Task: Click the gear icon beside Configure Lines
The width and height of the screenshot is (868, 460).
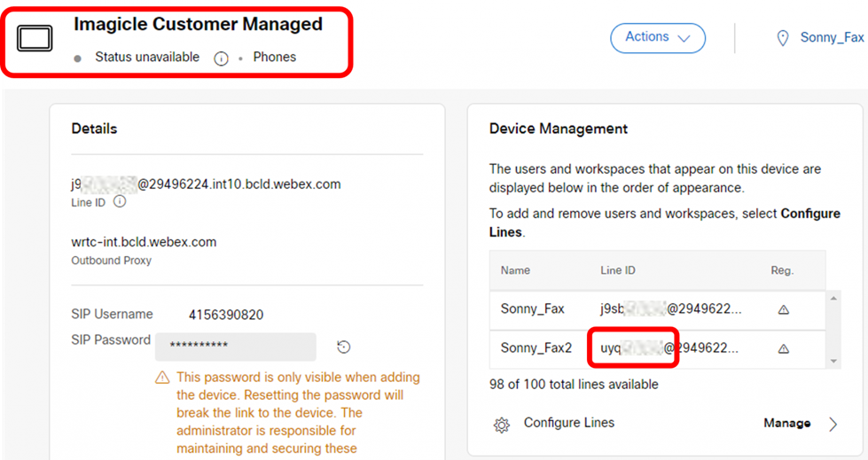Action: click(501, 425)
